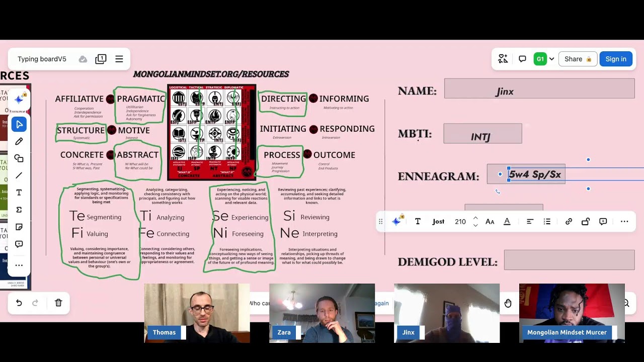644x362 pixels.
Task: Click the PROCESS label
Action: 282,155
